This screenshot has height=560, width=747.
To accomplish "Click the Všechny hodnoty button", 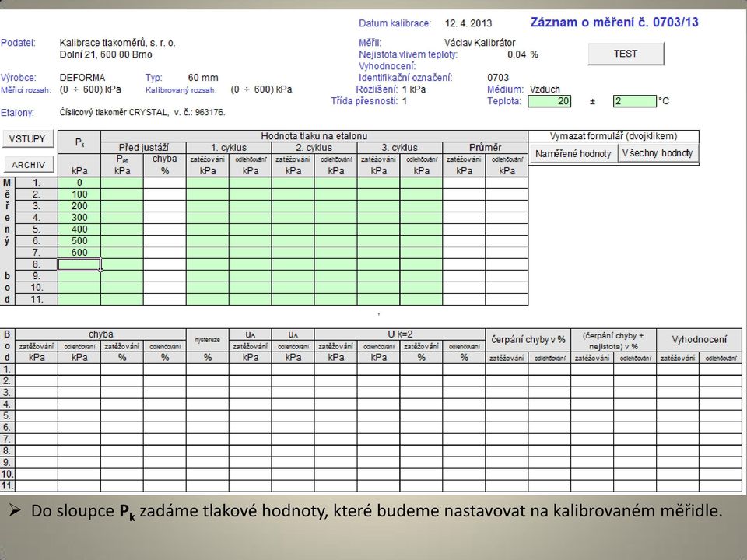I will [x=658, y=153].
